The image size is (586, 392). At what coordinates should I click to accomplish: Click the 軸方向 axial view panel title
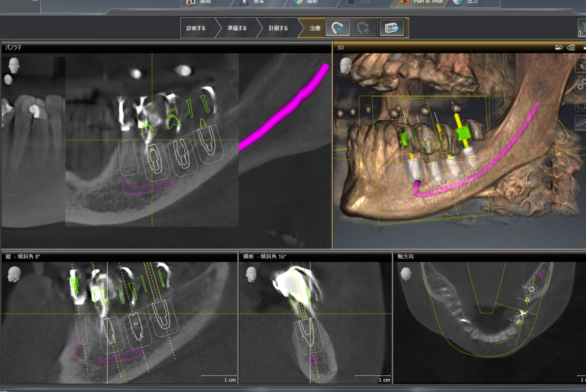405,256
